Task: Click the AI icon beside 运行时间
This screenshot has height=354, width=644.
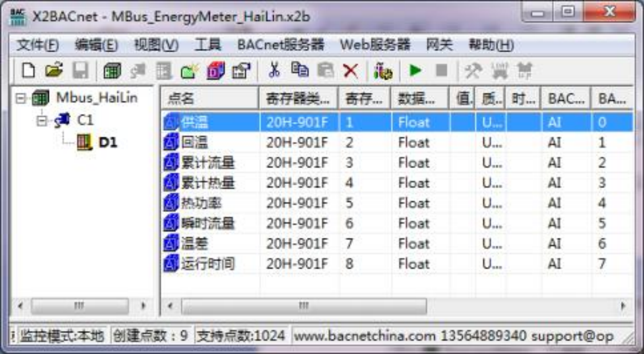Action: pyautogui.click(x=171, y=263)
